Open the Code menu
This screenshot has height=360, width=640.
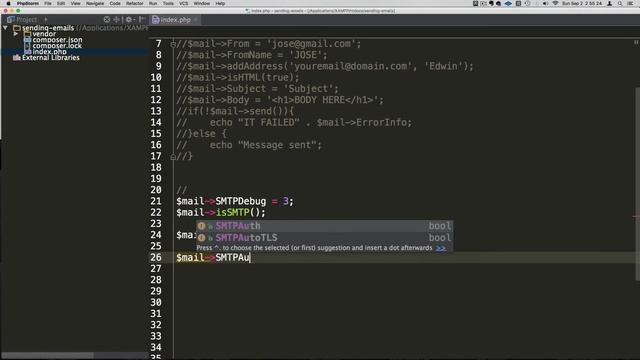pyautogui.click(x=115, y=3)
